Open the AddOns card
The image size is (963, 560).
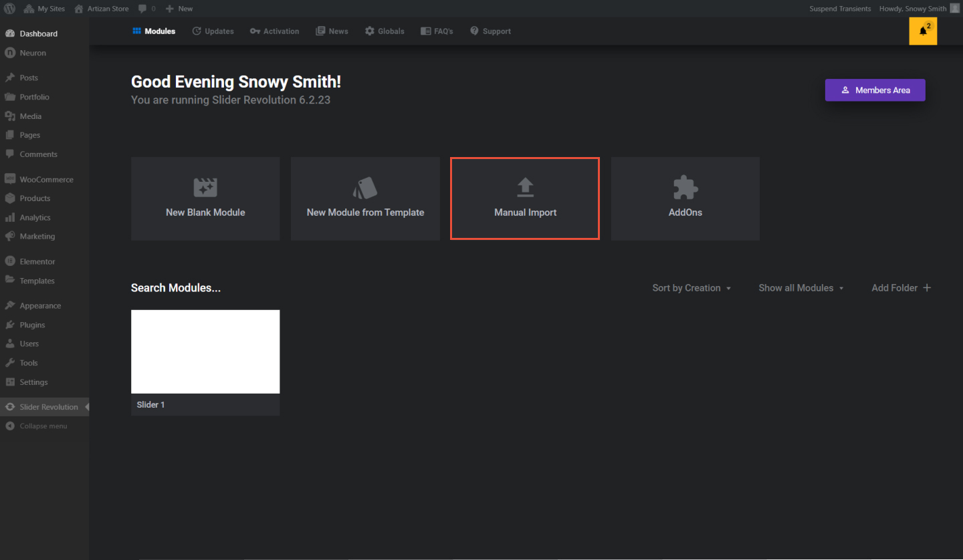685,198
